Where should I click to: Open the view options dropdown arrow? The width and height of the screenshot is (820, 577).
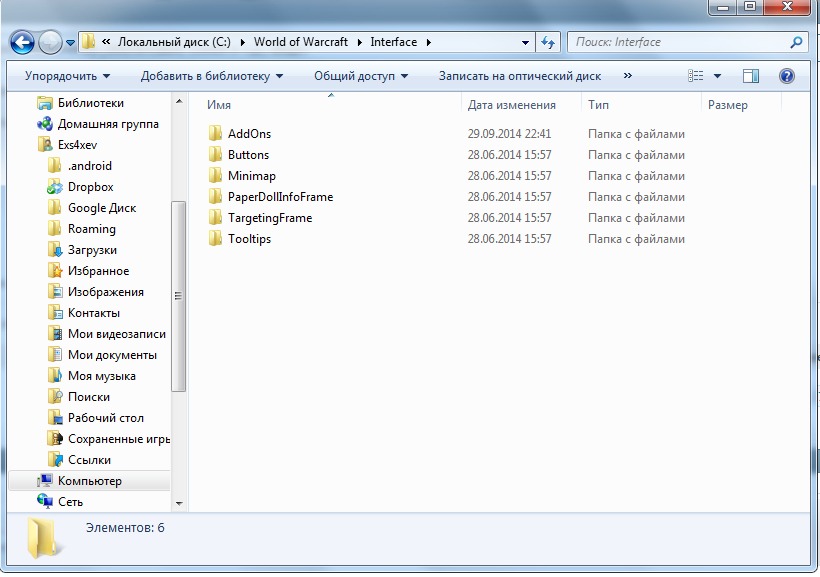pyautogui.click(x=718, y=76)
